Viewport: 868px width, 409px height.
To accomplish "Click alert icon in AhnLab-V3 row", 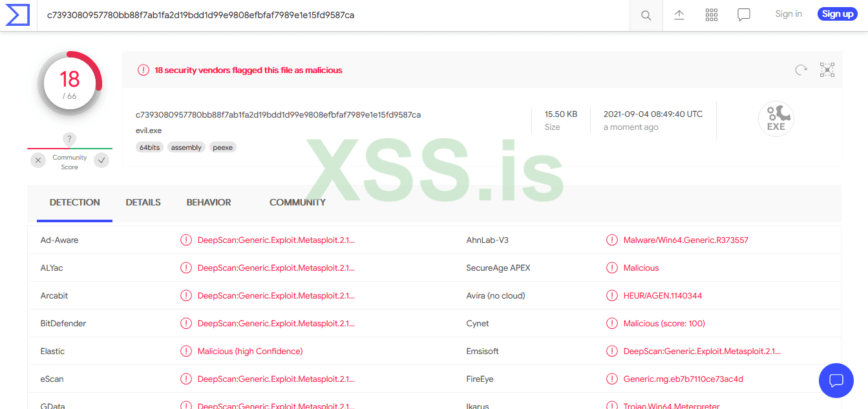I will pos(612,240).
